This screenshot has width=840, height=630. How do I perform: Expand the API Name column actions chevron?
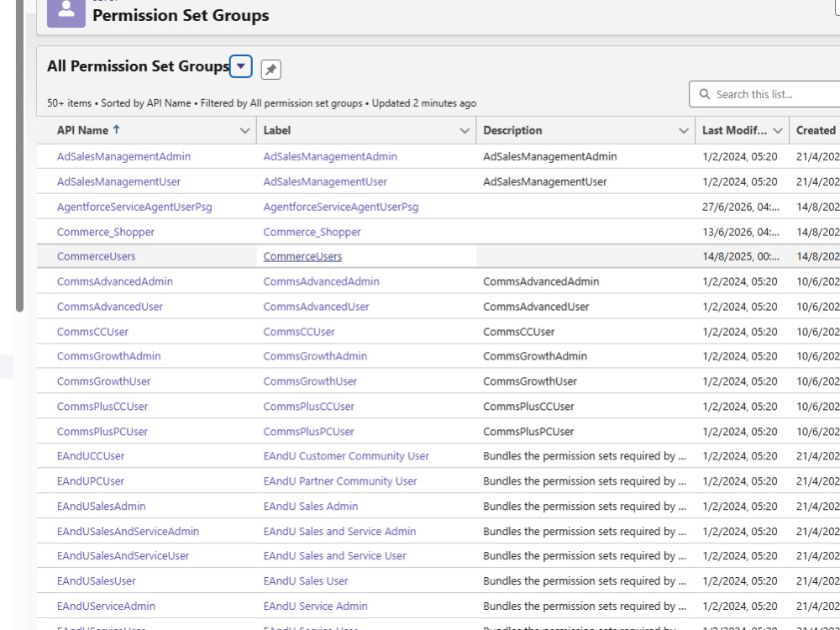[244, 131]
